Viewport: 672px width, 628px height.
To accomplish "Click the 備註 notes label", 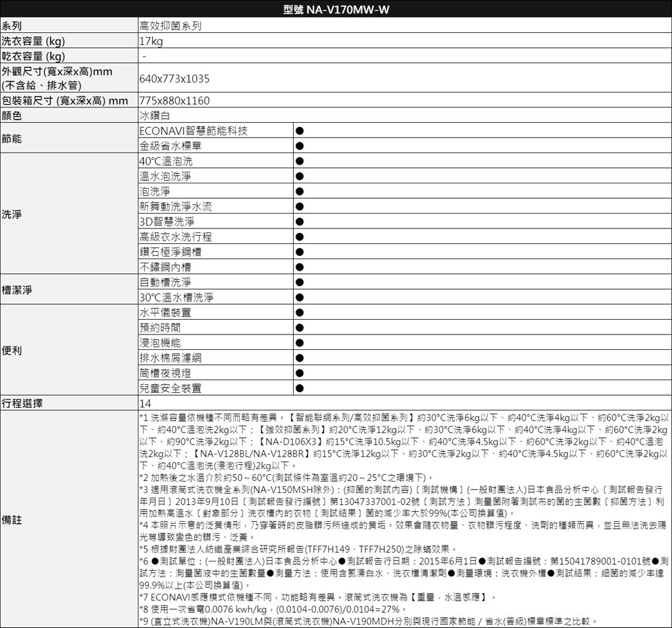I will 11,519.
